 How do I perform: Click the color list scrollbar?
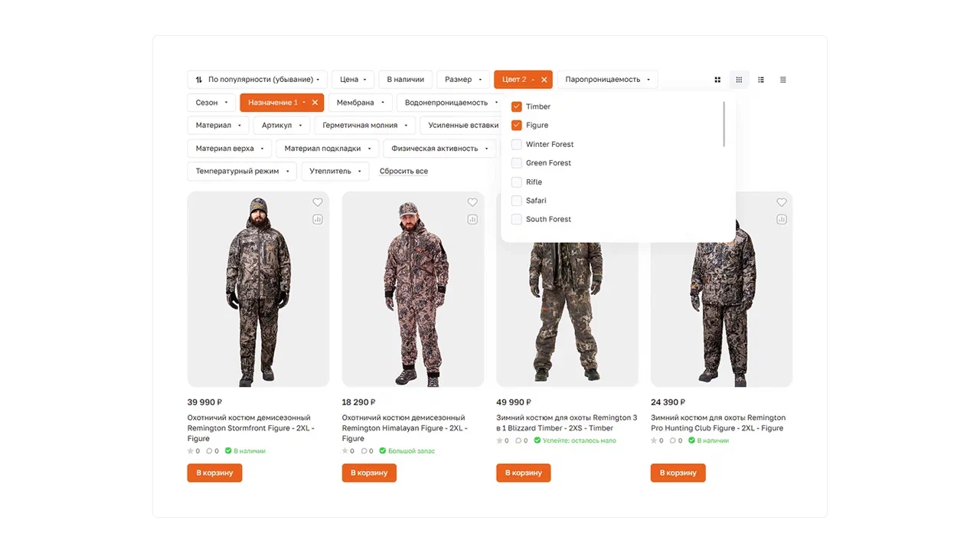(x=724, y=124)
